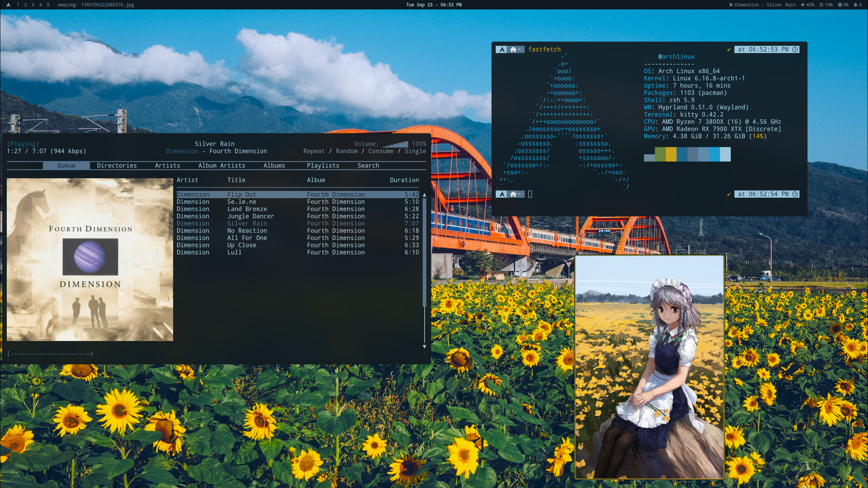Toggle Random playback mode
Image resolution: width=868 pixels, height=488 pixels.
(x=346, y=151)
